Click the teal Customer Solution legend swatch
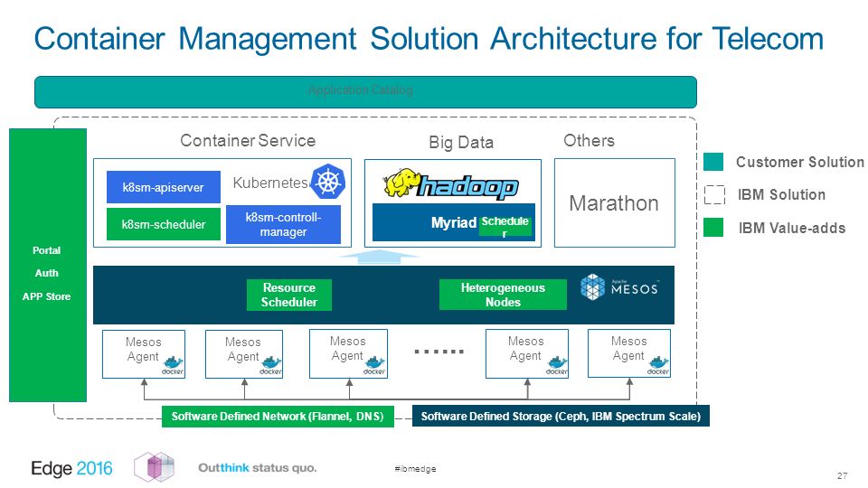The height and width of the screenshot is (488, 868). [713, 162]
